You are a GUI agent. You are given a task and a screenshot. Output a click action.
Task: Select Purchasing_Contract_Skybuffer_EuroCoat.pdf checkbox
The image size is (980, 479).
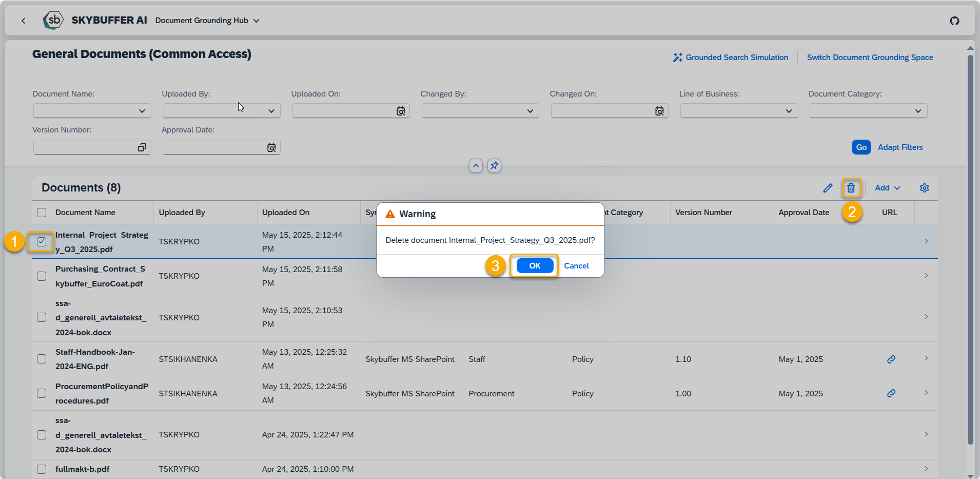pos(42,276)
